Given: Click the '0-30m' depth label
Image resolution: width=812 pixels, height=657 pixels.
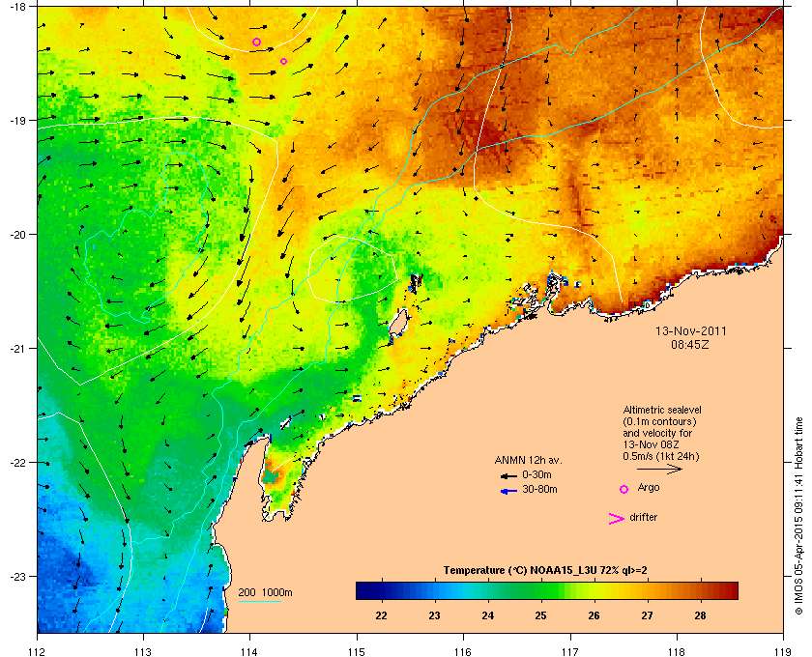Looking at the screenshot, I should 537,474.
